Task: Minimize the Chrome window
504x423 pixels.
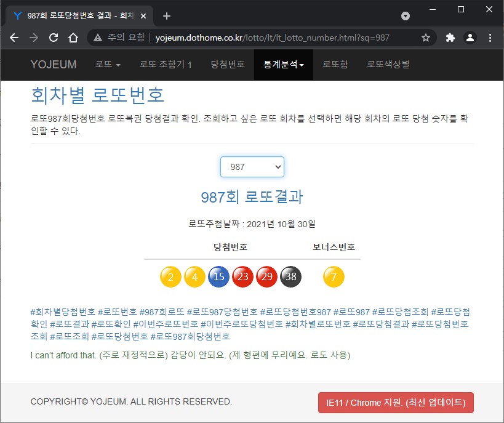Action: (433, 10)
